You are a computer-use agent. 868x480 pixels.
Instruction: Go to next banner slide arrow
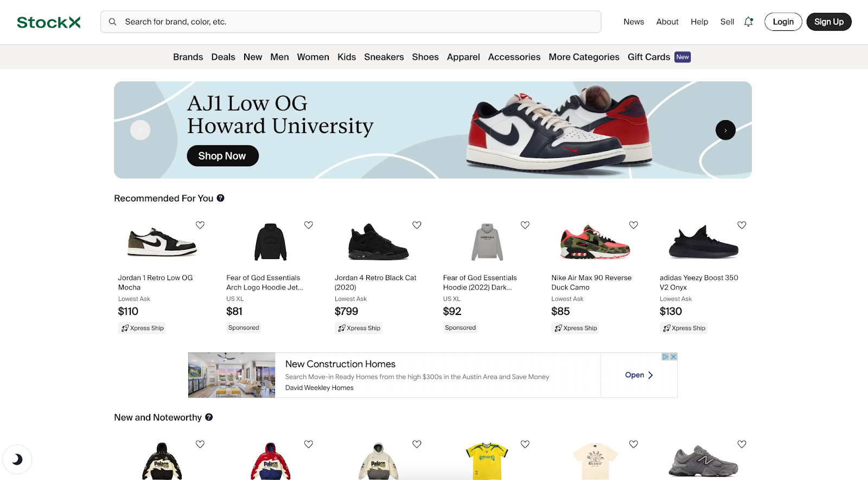(x=725, y=130)
